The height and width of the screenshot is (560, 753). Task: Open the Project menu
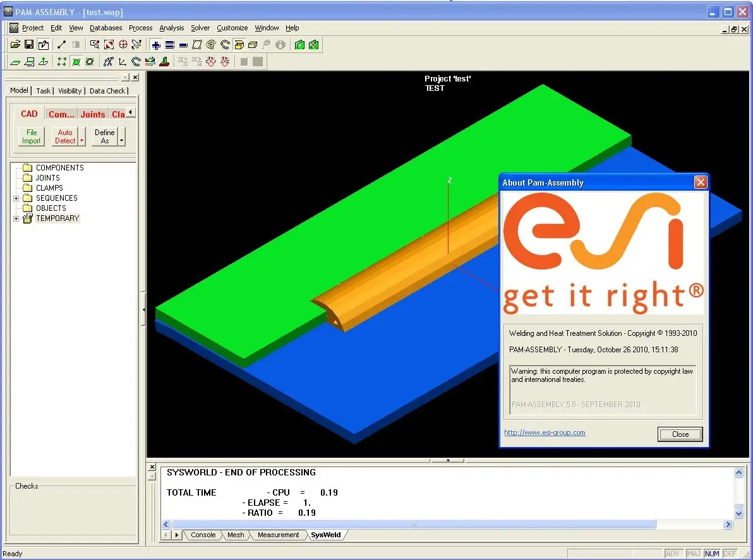33,28
